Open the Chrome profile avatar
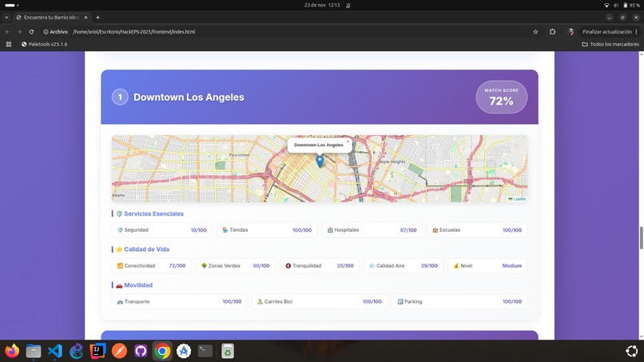Screen dimensions: 644x362 point(570,32)
